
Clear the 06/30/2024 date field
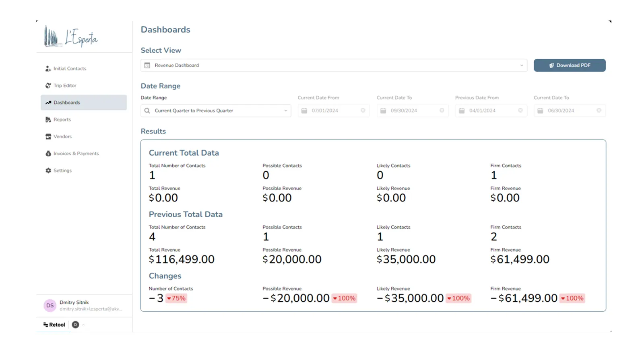pyautogui.click(x=599, y=110)
